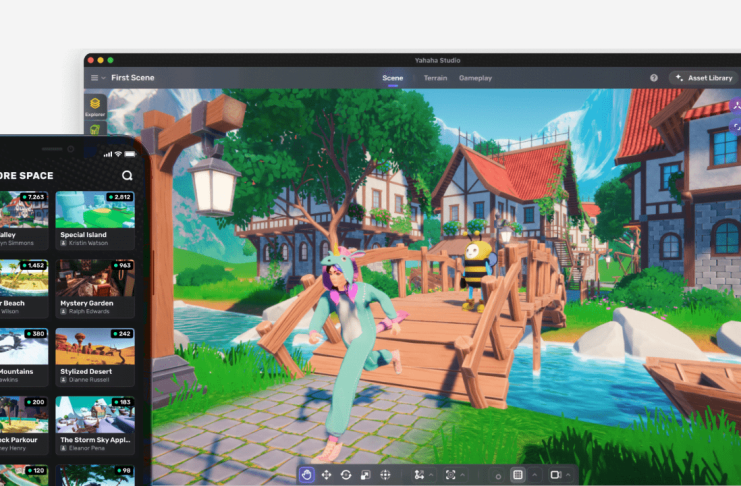Expand the grid options chevron
The width and height of the screenshot is (741, 486).
(534, 475)
